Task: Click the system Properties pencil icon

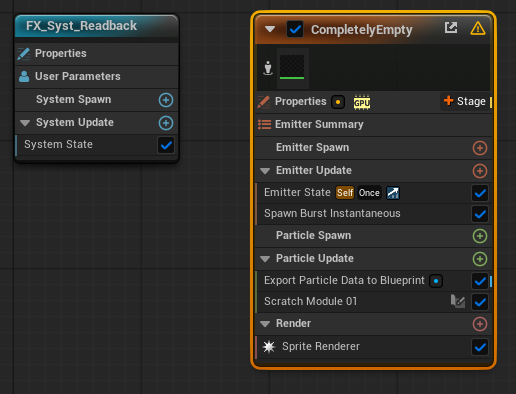Action: [24, 54]
